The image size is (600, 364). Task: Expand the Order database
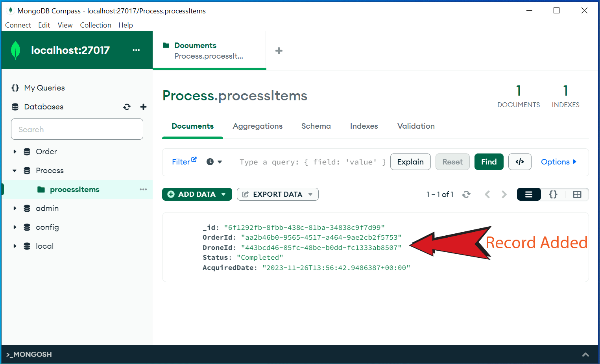(15, 152)
